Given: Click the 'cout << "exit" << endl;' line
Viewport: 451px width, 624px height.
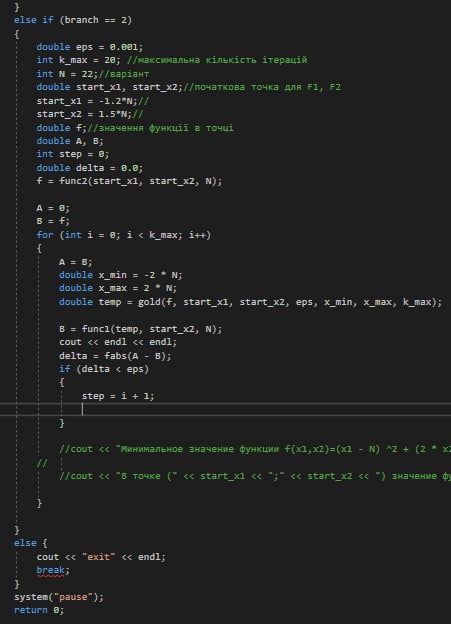Looking at the screenshot, I should tap(101, 557).
